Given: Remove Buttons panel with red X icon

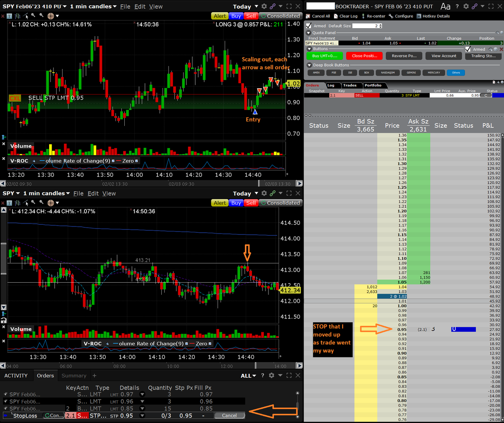Looking at the screenshot, I should [x=501, y=49].
